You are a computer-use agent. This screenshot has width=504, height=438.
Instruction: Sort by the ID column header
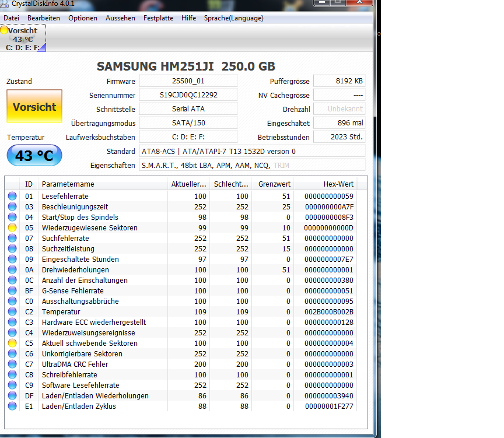point(29,184)
